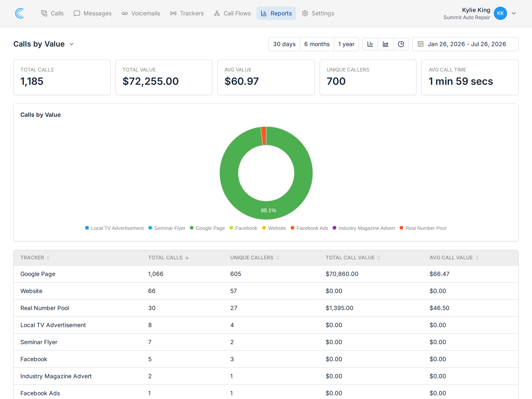Open the Call Flows tab
Image resolution: width=532 pixels, height=399 pixels.
pyautogui.click(x=232, y=13)
